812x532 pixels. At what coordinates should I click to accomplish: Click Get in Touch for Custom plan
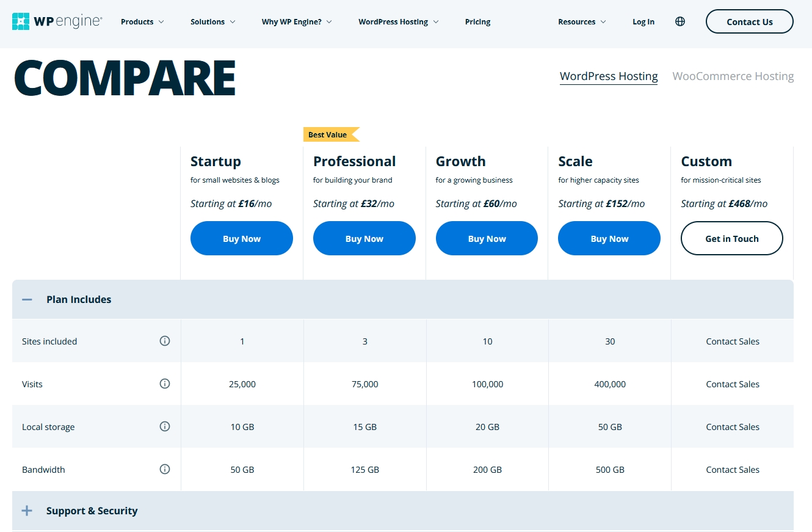(x=732, y=238)
